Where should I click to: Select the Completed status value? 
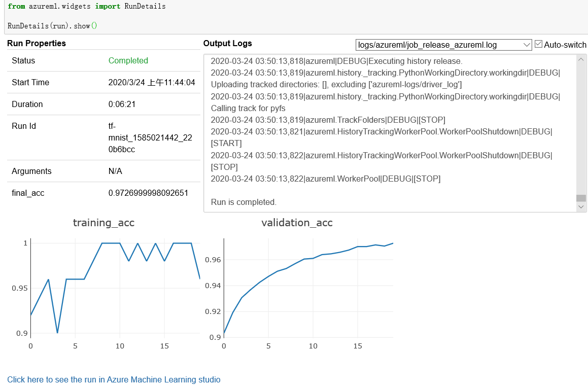point(128,61)
